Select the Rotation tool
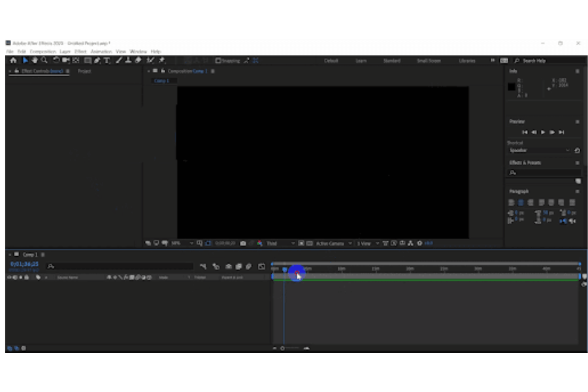 [x=57, y=61]
